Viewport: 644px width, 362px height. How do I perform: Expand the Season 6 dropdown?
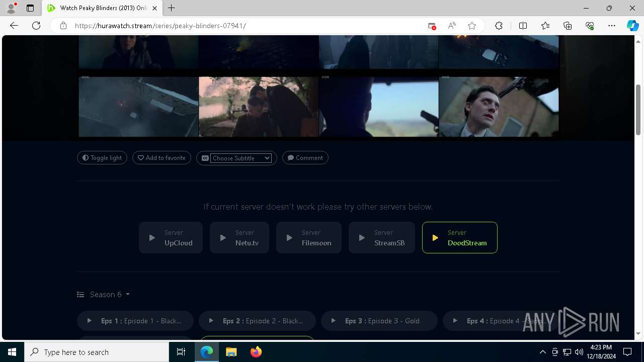[104, 295]
